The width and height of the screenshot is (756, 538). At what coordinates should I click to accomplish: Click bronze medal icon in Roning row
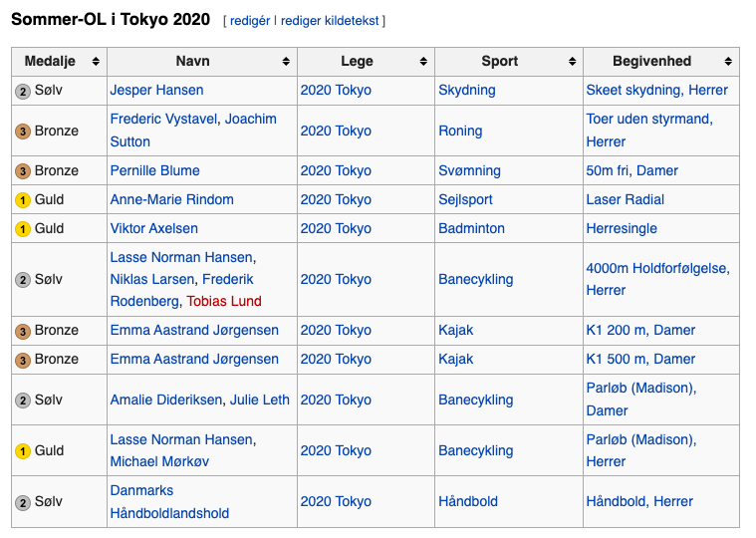[23, 132]
